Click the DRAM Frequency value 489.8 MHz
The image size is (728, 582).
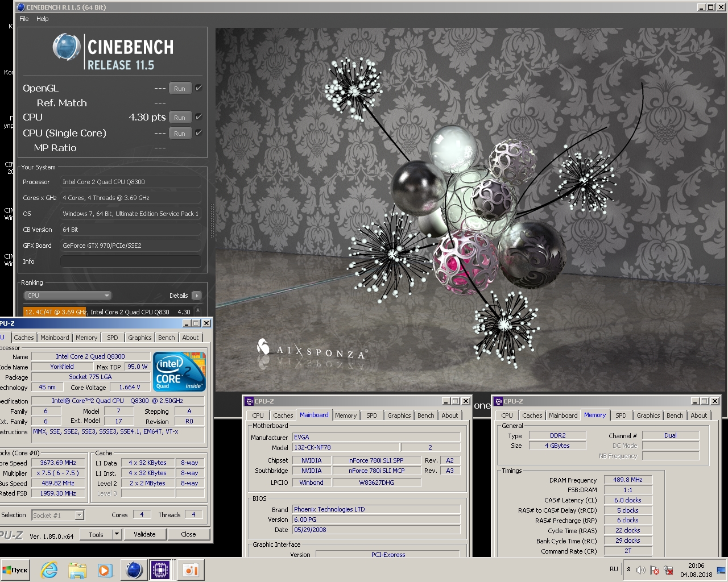tap(628, 480)
